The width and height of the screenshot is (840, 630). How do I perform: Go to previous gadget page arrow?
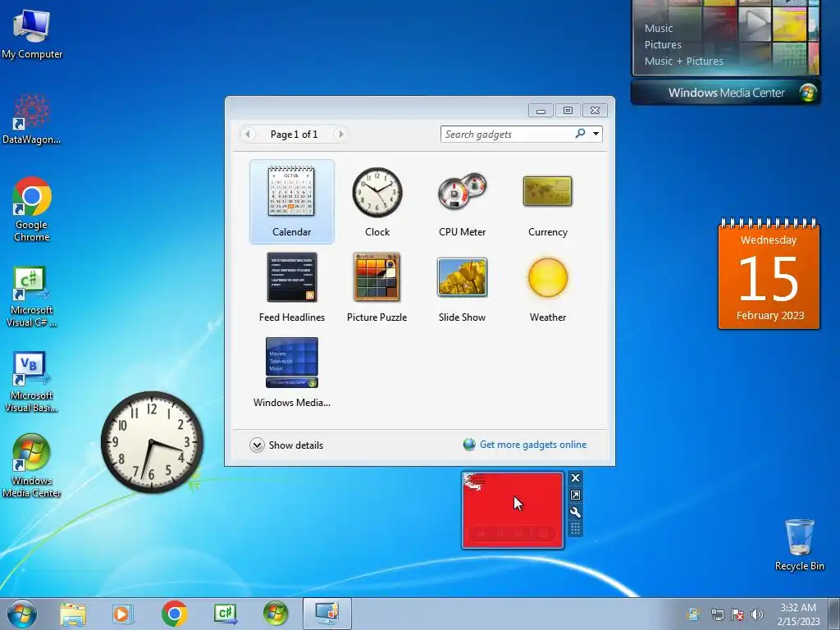(x=248, y=134)
